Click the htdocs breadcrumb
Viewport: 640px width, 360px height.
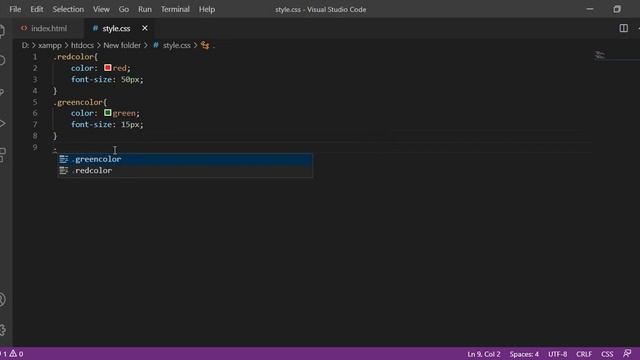(x=82, y=45)
